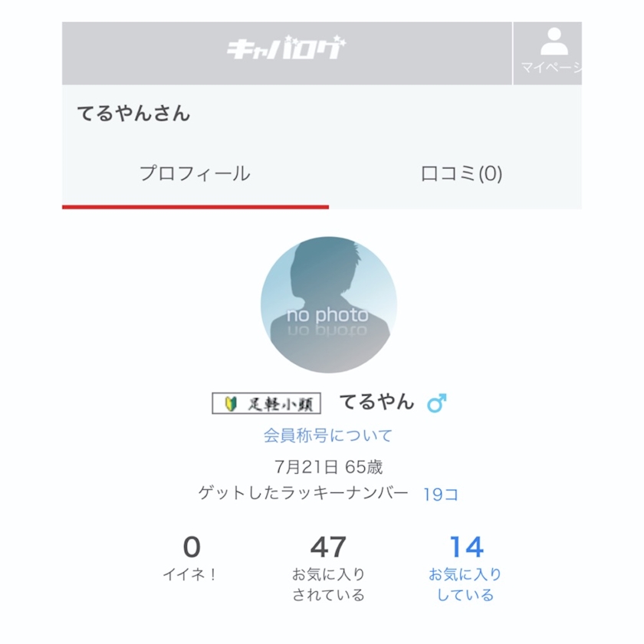Open the 19コ lucky number link
This screenshot has height=644, width=644.
[x=441, y=495]
